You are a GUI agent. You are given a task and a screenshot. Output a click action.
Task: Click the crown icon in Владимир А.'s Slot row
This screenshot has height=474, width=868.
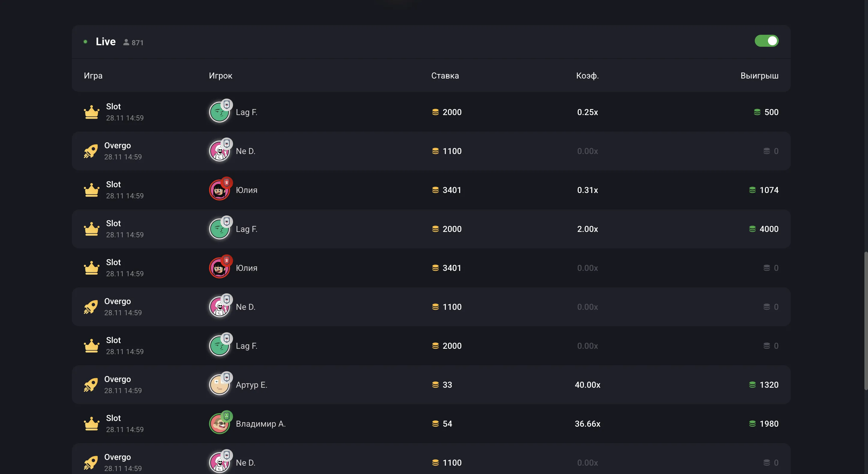click(91, 424)
